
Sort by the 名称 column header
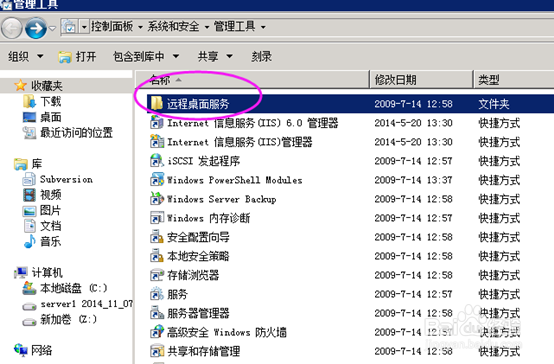point(252,80)
